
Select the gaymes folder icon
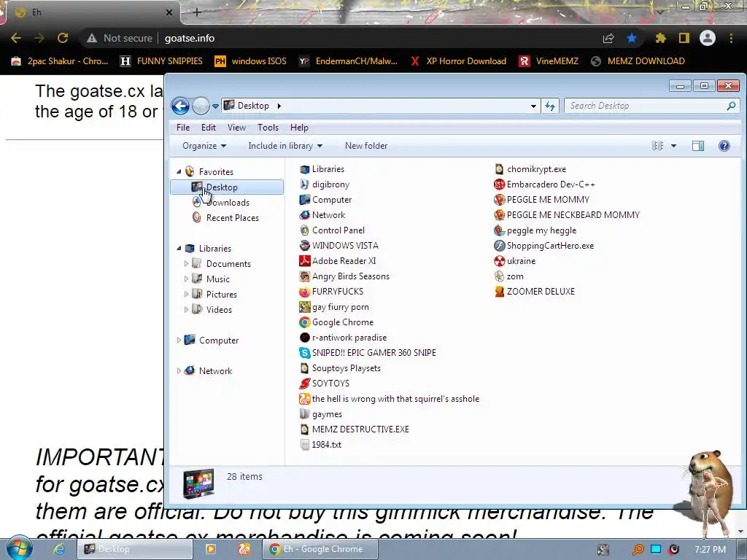[x=304, y=414]
